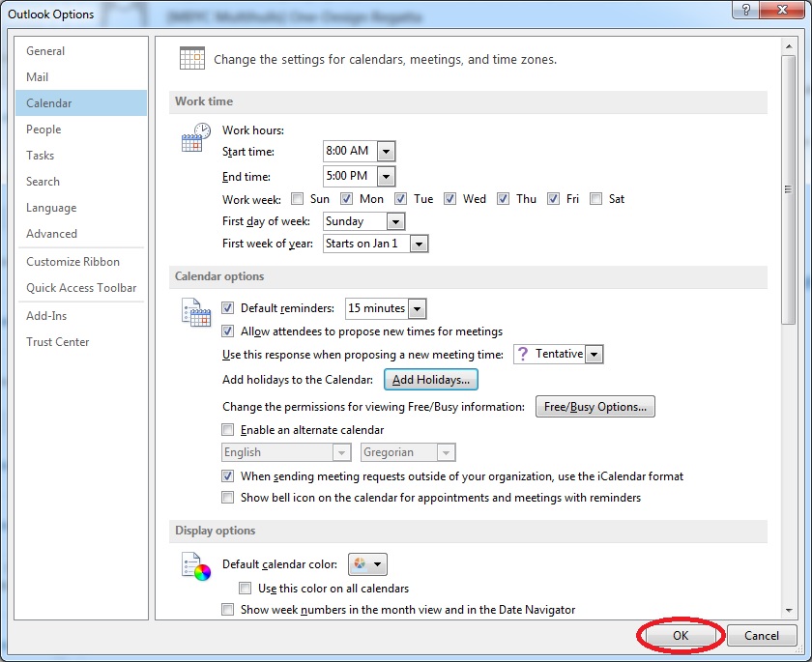The width and height of the screenshot is (812, 662).
Task: Select Add-Ins in the sidebar
Action: pyautogui.click(x=81, y=316)
